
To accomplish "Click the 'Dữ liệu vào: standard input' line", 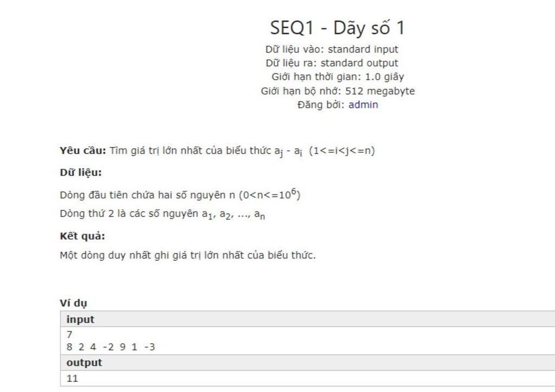I will tap(332, 49).
